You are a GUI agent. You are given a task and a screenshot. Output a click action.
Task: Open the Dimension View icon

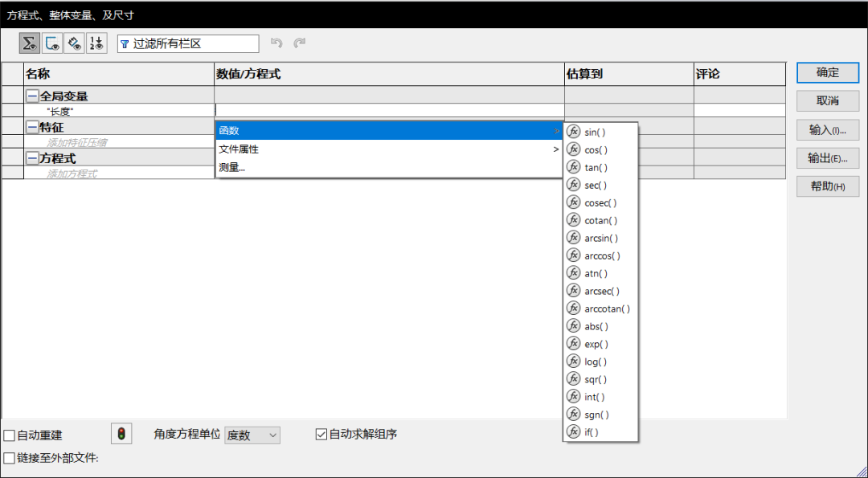[x=74, y=43]
